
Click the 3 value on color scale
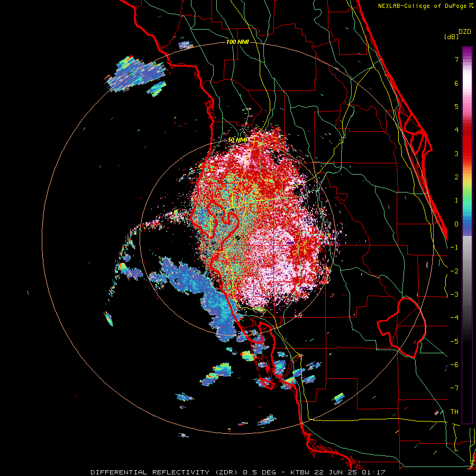(456, 153)
